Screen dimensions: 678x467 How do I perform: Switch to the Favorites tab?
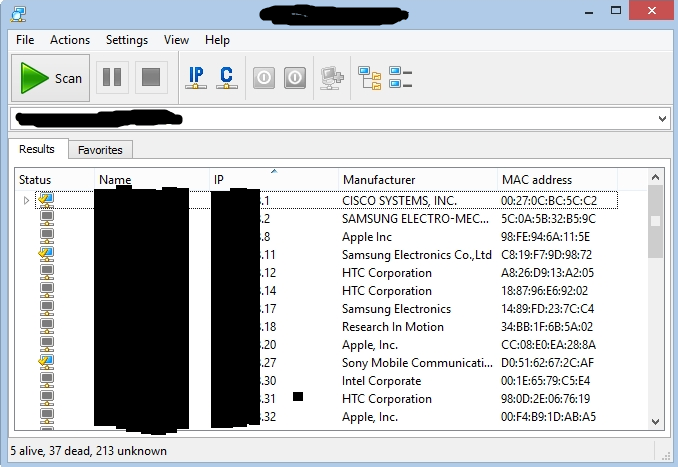(100, 150)
